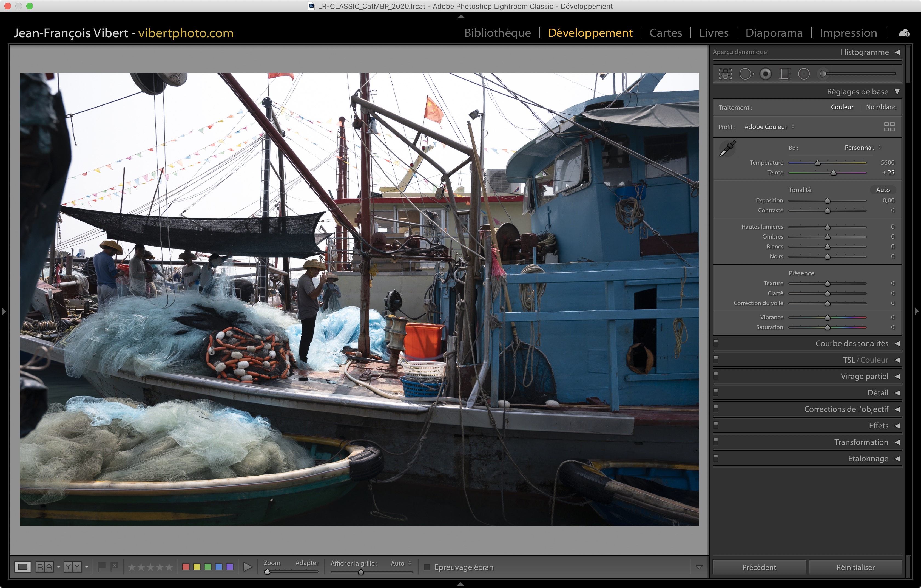
Task: Open the Impression module
Action: click(x=848, y=33)
